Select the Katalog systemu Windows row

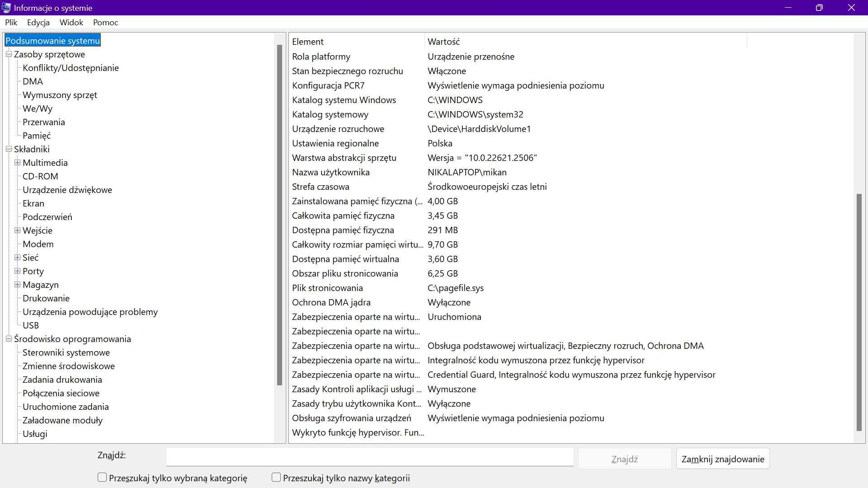(x=518, y=100)
